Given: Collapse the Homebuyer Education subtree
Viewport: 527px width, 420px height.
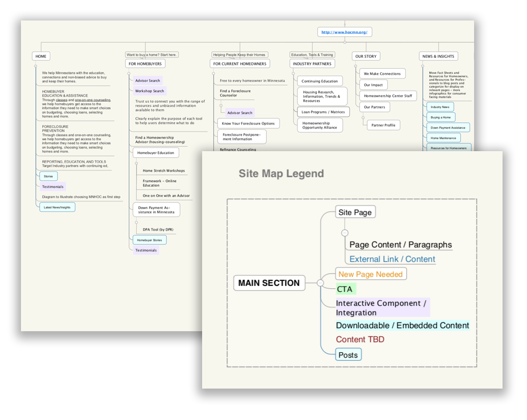Looking at the screenshot, I should pos(135,163).
